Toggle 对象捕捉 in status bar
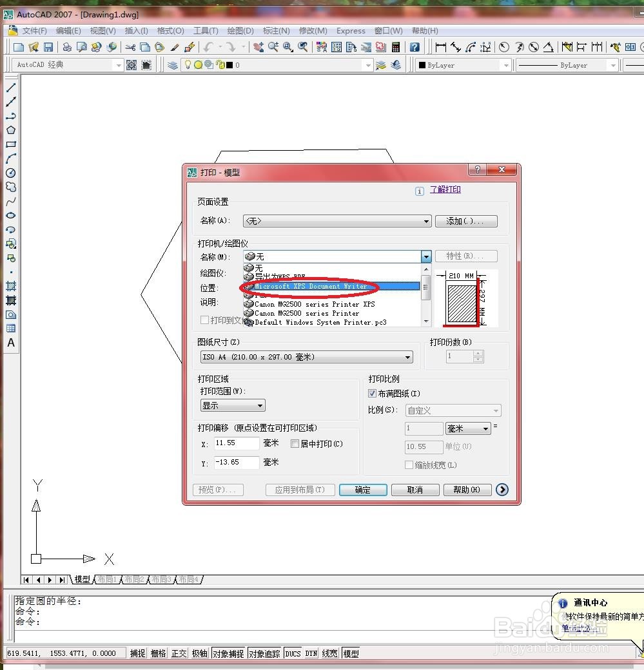This screenshot has height=670, width=644. 228,653
